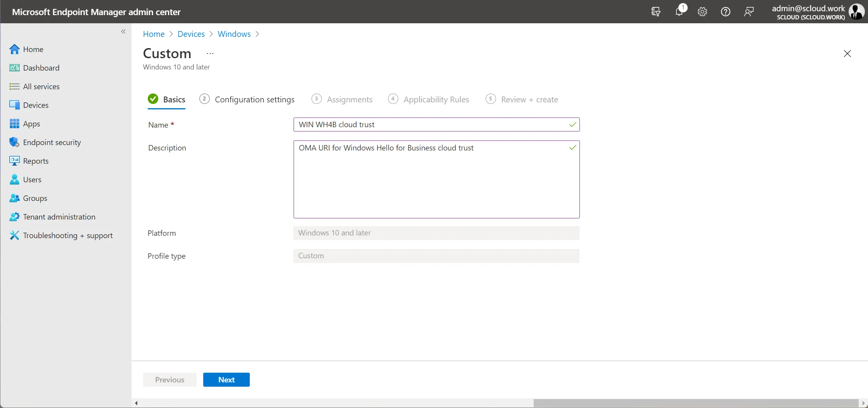The height and width of the screenshot is (408, 868).
Task: Click the Apps grid icon
Action: (x=14, y=124)
